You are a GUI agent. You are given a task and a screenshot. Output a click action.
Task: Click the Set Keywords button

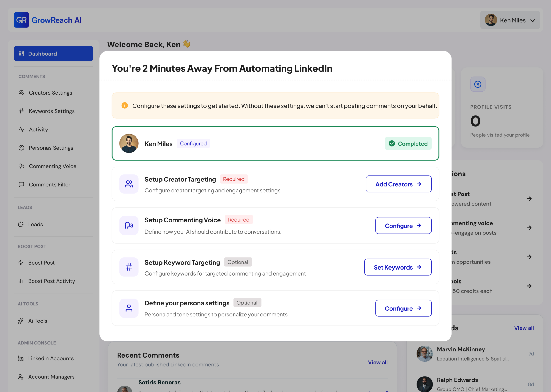tap(398, 267)
